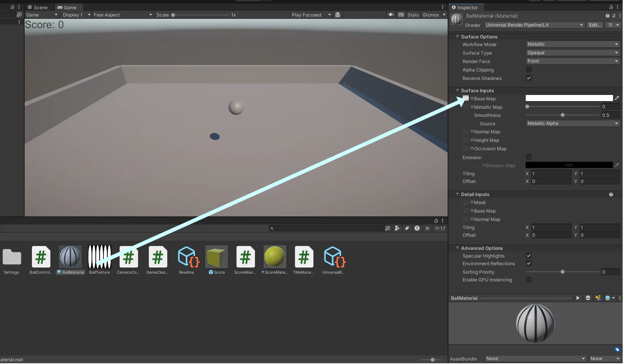Collapse the Surface Options section
The width and height of the screenshot is (623, 364).
pyautogui.click(x=457, y=37)
